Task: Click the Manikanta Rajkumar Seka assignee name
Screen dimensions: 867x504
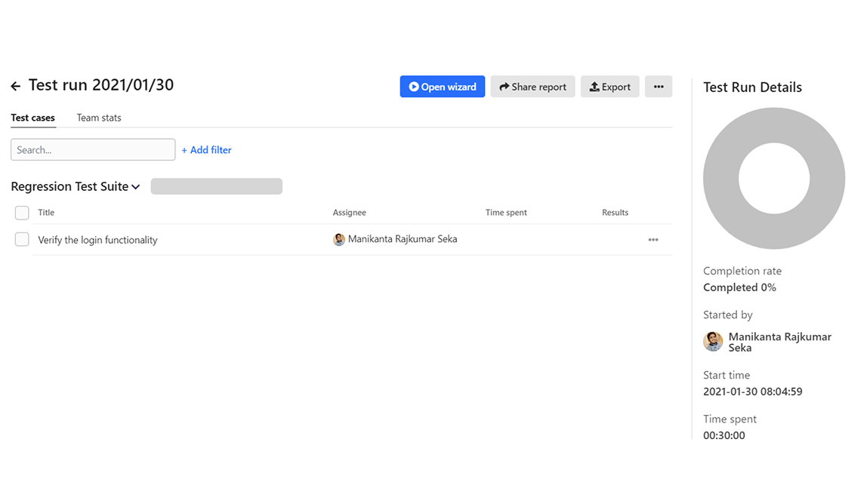Action: coord(402,239)
